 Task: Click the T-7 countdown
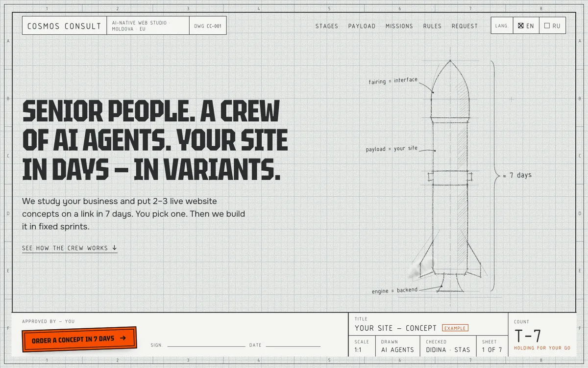click(x=528, y=336)
